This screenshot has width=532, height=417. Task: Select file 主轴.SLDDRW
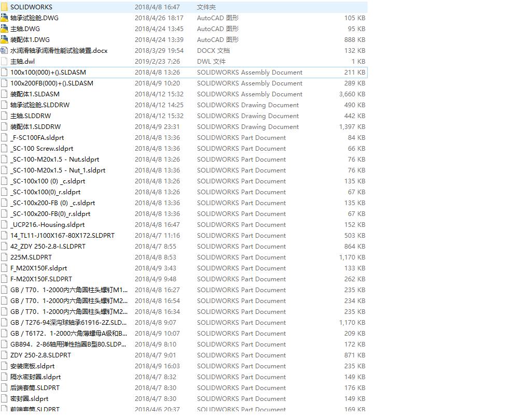coord(31,116)
